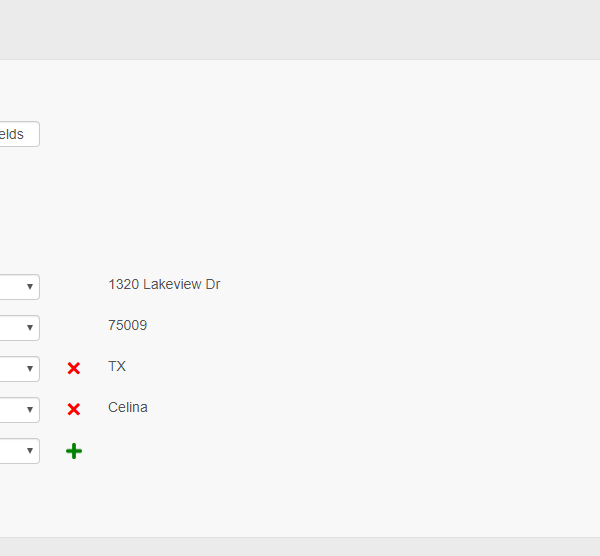Click the arrow of the 75009 row dropdown

[30, 328]
